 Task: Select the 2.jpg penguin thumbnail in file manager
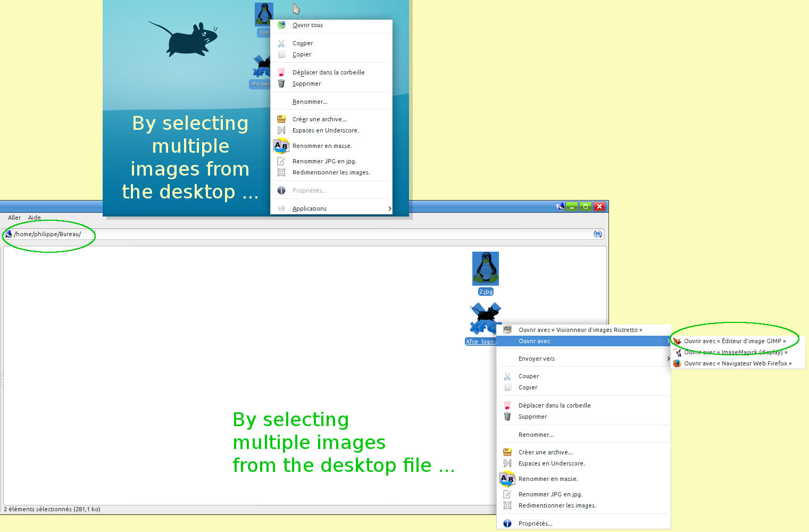coord(486,269)
